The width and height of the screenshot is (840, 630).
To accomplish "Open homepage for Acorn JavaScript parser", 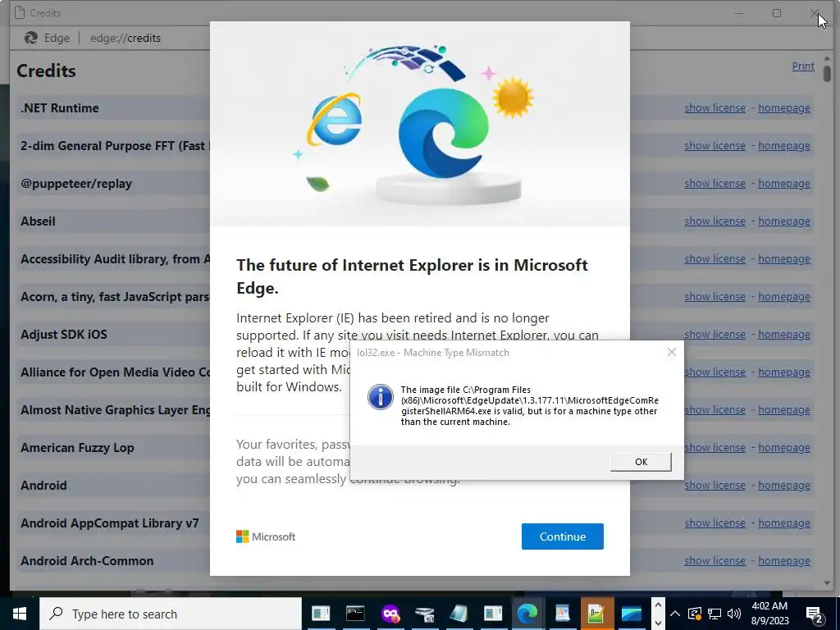I will coord(783,296).
